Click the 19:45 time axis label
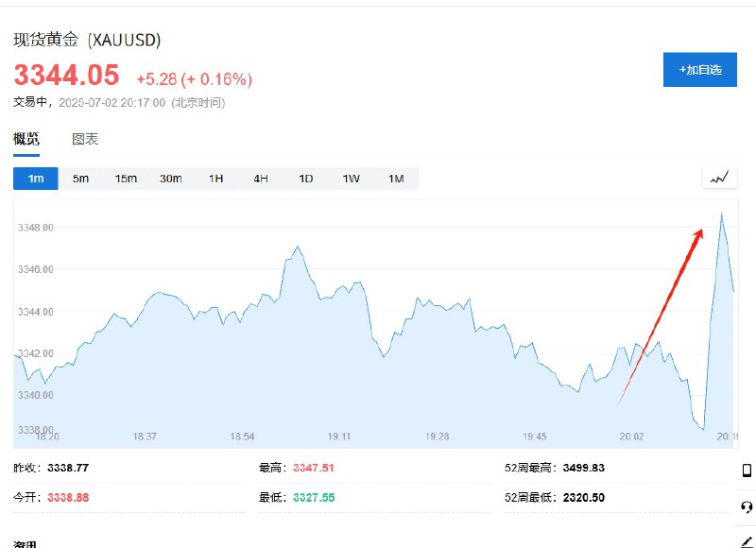This screenshot has height=548, width=756. pos(535,437)
